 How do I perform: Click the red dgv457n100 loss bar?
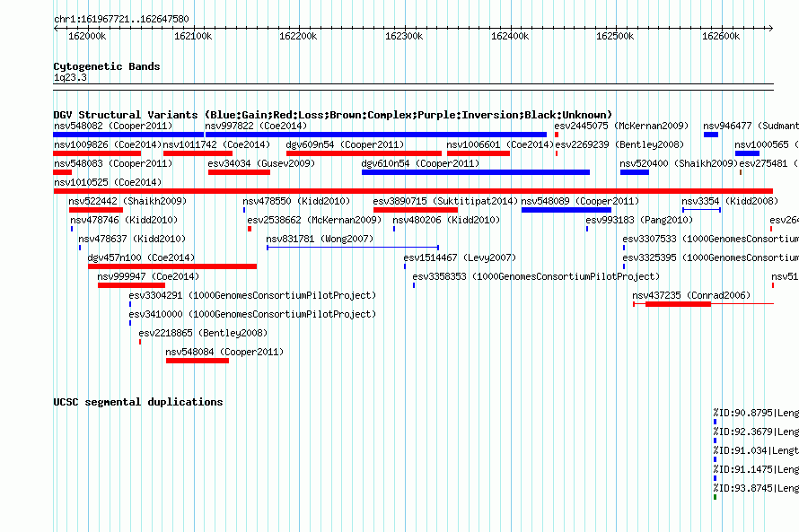click(172, 266)
